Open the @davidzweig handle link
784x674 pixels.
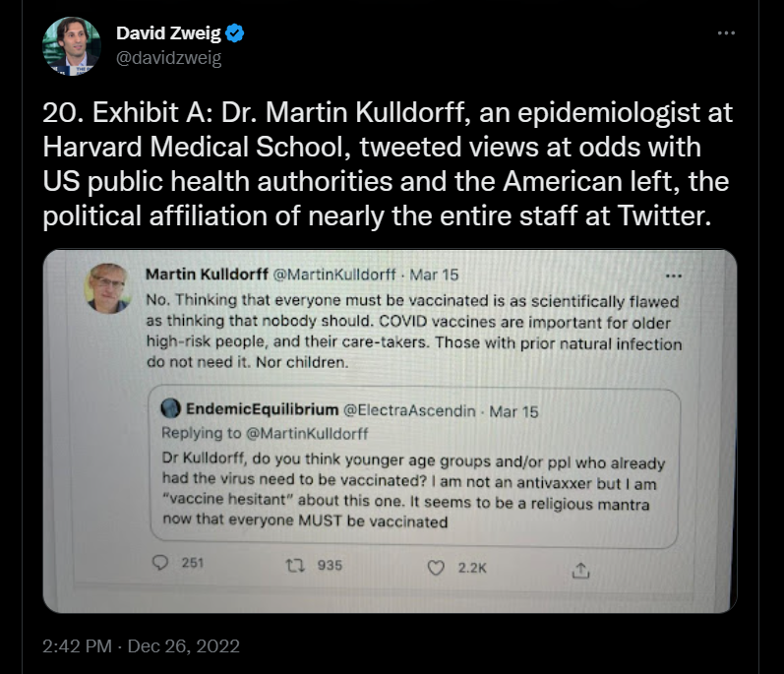pos(168,58)
